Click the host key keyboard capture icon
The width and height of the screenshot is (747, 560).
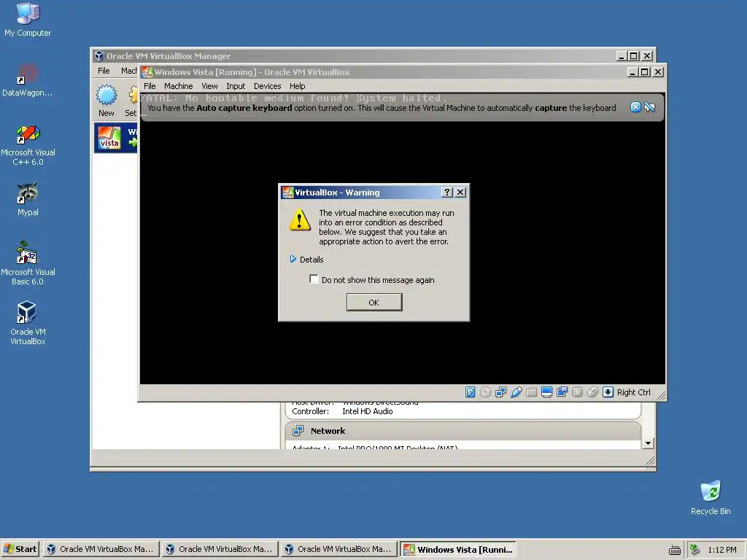pyautogui.click(x=608, y=392)
